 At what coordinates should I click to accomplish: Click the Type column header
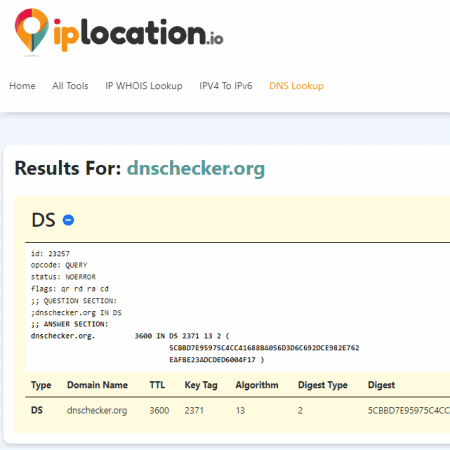41,385
